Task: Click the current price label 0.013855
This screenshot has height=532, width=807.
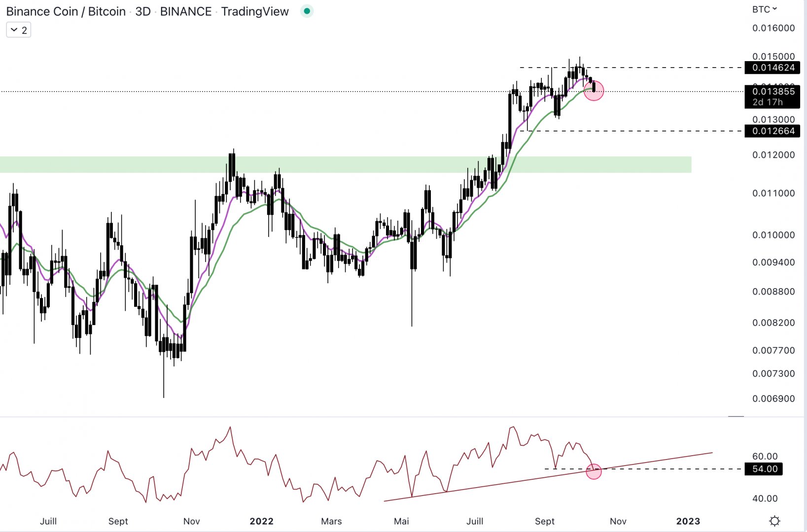Action: pyautogui.click(x=772, y=92)
